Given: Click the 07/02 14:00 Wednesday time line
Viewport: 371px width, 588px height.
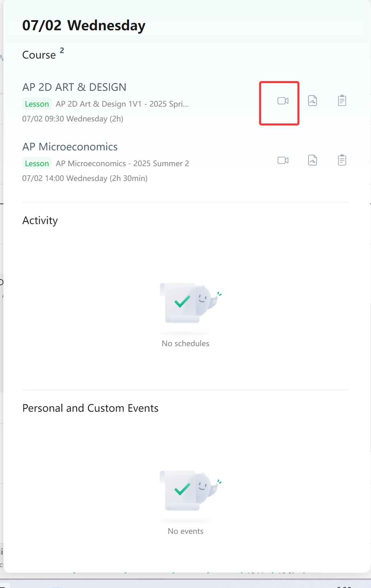Looking at the screenshot, I should point(85,178).
